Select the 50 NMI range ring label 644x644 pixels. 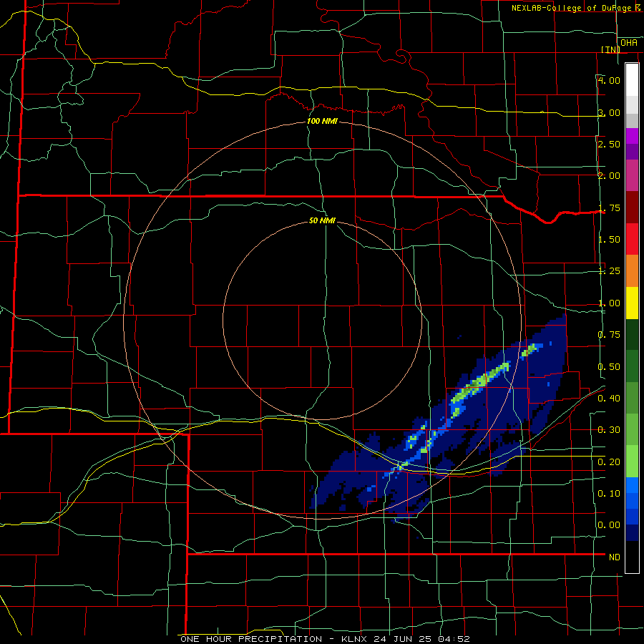pos(323,220)
